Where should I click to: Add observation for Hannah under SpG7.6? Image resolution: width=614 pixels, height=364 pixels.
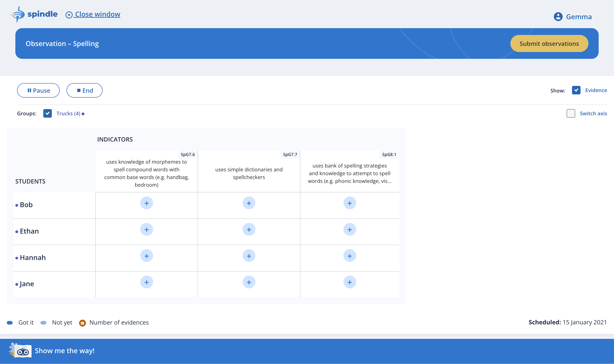(146, 256)
